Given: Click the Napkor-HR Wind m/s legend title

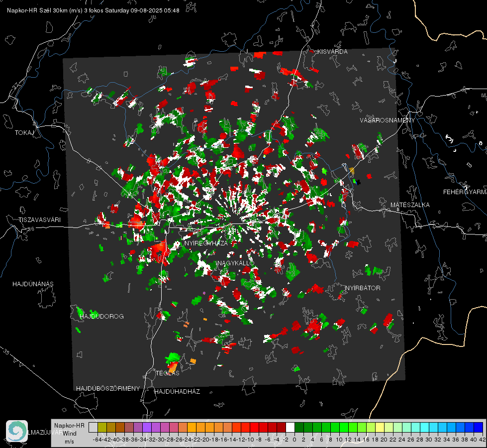Looking at the screenshot, I should (x=69, y=434).
